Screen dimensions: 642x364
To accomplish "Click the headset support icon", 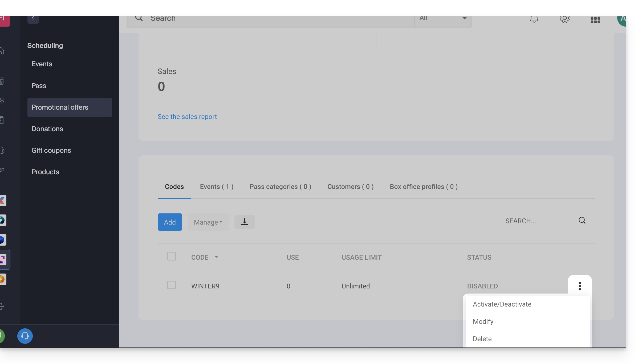I will (25, 336).
